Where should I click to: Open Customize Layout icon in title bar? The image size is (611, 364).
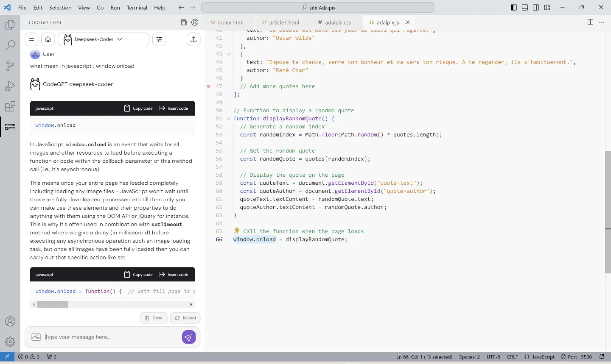tap(547, 8)
